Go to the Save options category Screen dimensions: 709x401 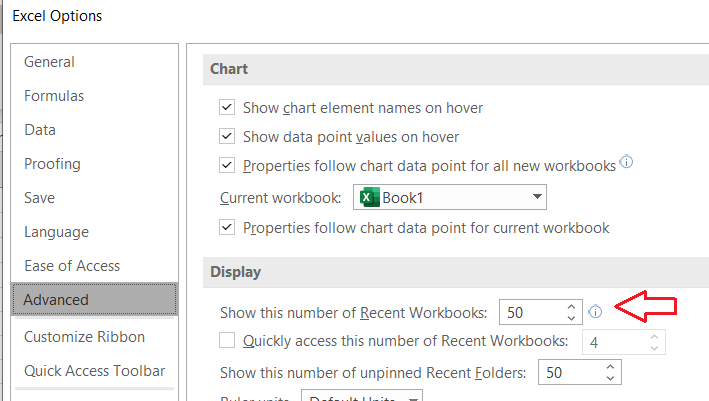click(40, 198)
